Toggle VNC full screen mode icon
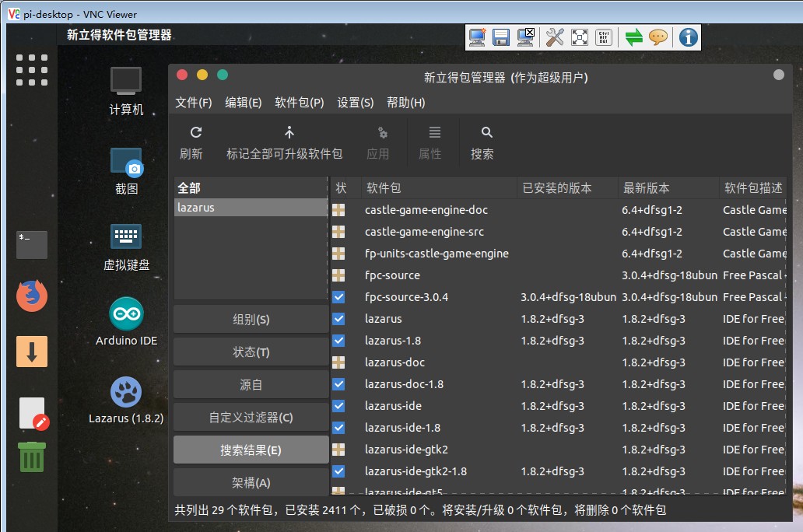This screenshot has height=532, width=803. (x=579, y=37)
